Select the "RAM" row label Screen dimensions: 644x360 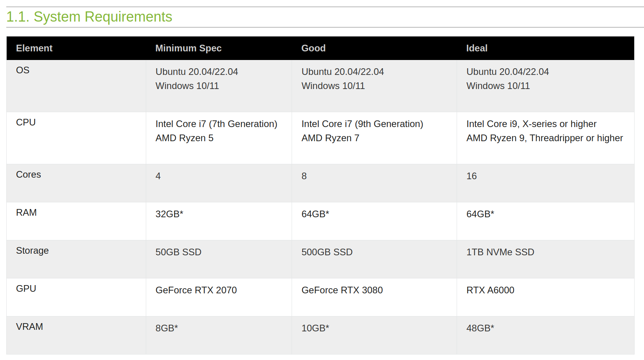pos(26,213)
